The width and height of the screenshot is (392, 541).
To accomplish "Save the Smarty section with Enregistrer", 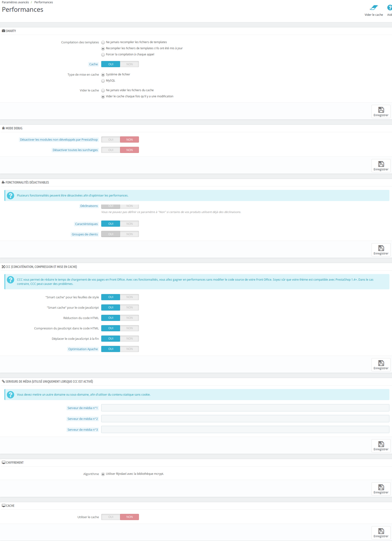I will [381, 112].
